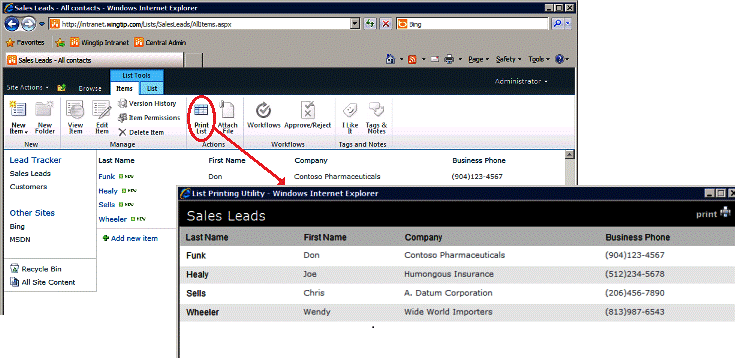Open All Site Content
Viewport: 735px width, 364px height.
pyautogui.click(x=43, y=282)
